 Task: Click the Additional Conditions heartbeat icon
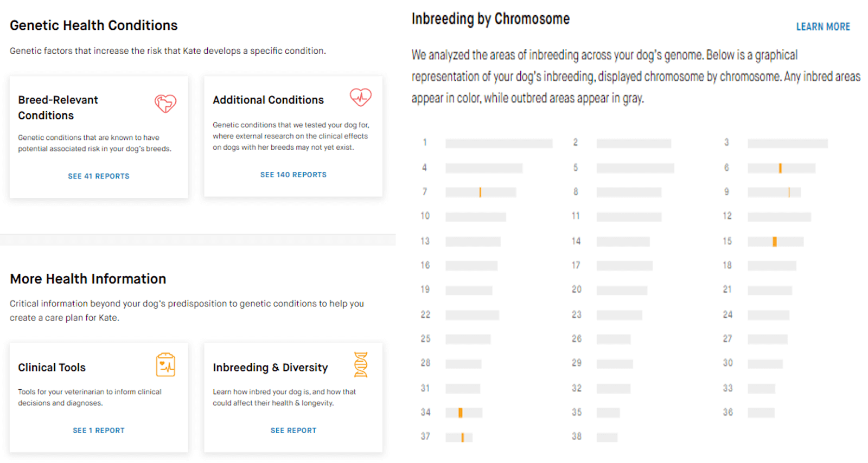(360, 97)
